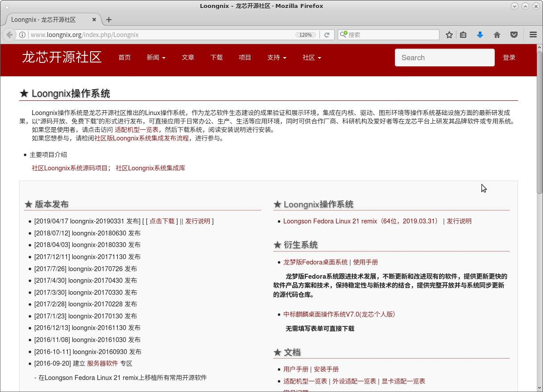Click 点击下载 for loongnix-20190331
Screen dimensions: 543x392
[162, 221]
